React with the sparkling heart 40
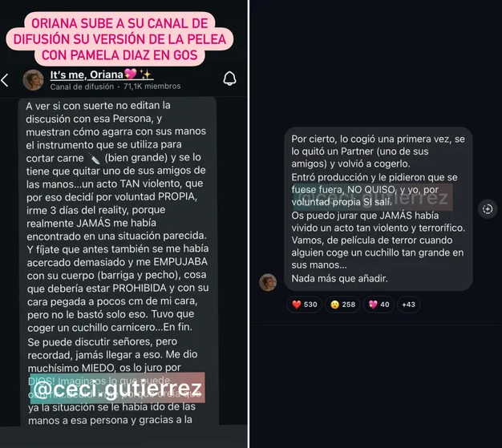This screenshot has height=448, width=502. pos(379,305)
